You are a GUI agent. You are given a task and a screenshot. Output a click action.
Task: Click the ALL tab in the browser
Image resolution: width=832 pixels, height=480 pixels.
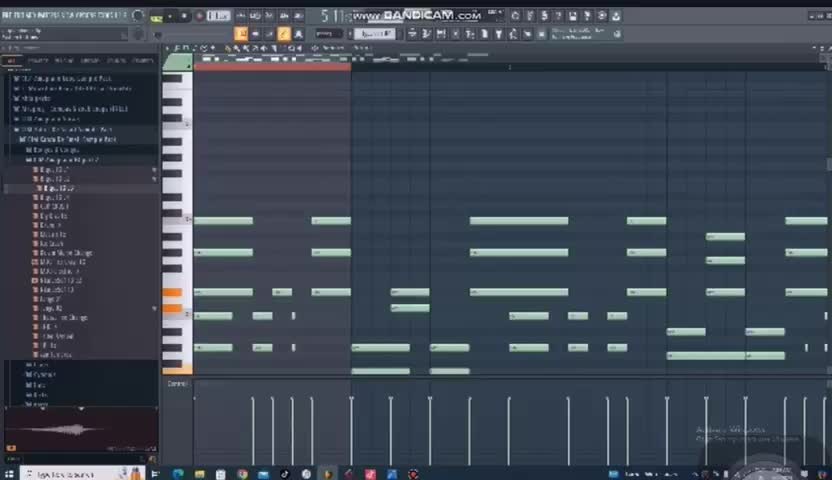11,60
